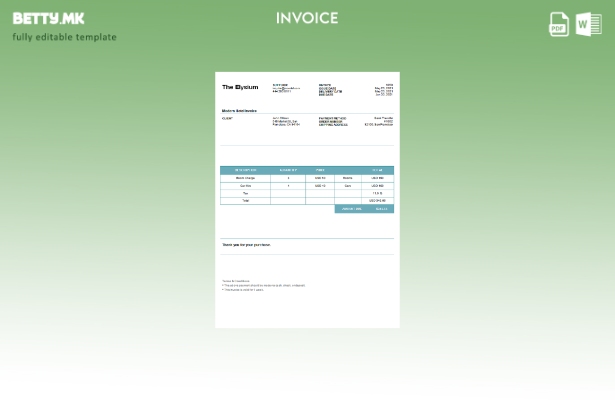Screen dimensions: 615x400
Task: Select the 'fully editable template' subtitle text
Action: coord(64,37)
